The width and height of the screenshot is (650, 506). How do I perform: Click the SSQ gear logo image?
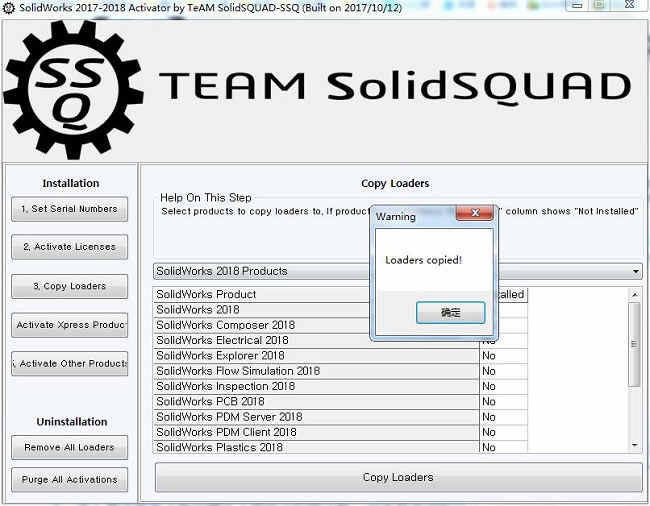click(73, 90)
